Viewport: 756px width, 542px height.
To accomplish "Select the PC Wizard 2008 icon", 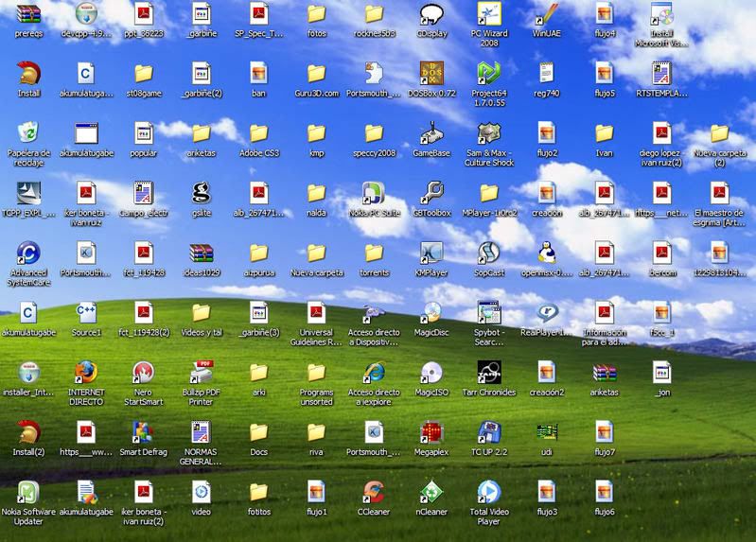I will pos(489,13).
